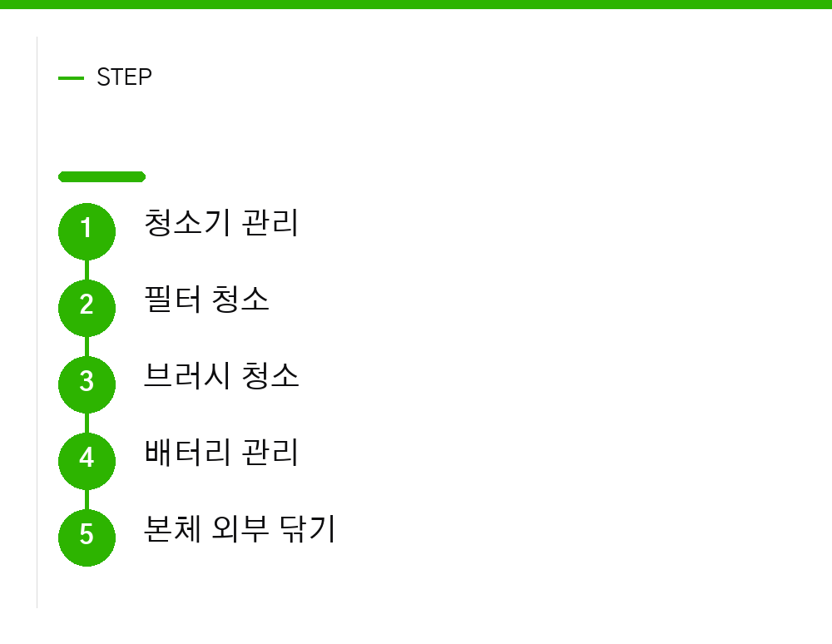Click the green number 5 step circle

pyautogui.click(x=87, y=537)
